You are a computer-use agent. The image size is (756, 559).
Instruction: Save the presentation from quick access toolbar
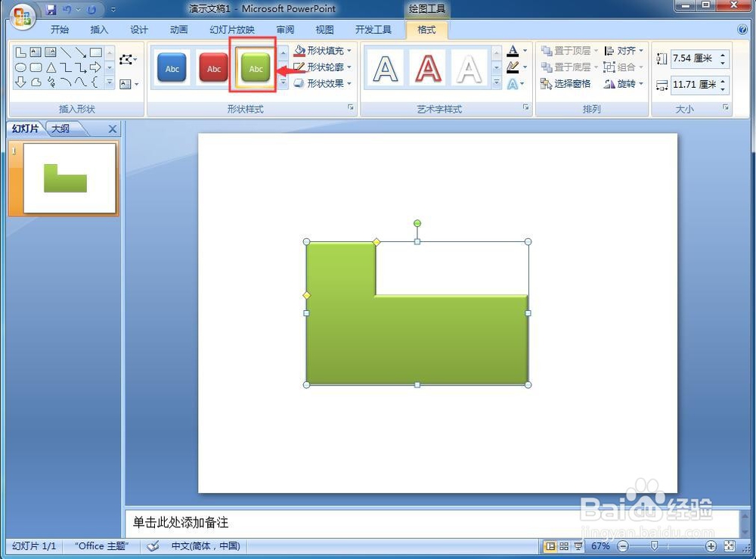(x=51, y=9)
